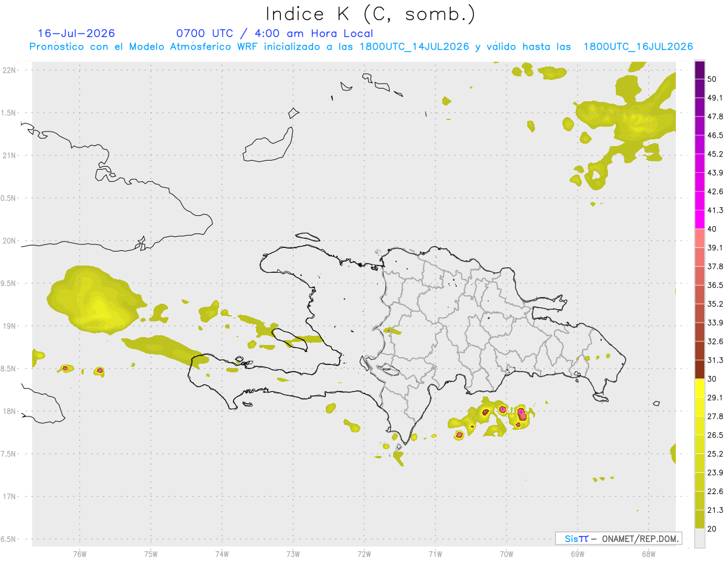Click the legend value '20'
The width and height of the screenshot is (728, 562).
click(713, 528)
